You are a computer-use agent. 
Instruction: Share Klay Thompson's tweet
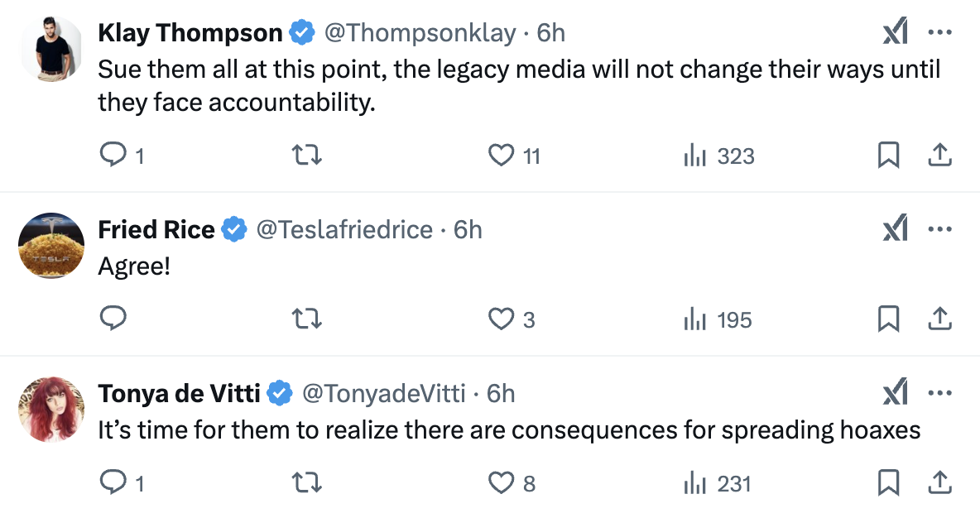click(x=939, y=156)
